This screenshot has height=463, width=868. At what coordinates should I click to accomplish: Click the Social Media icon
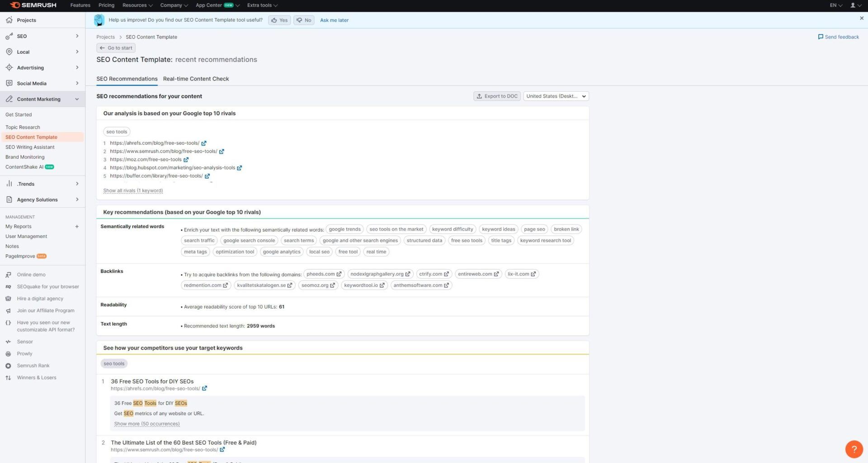[x=9, y=84]
